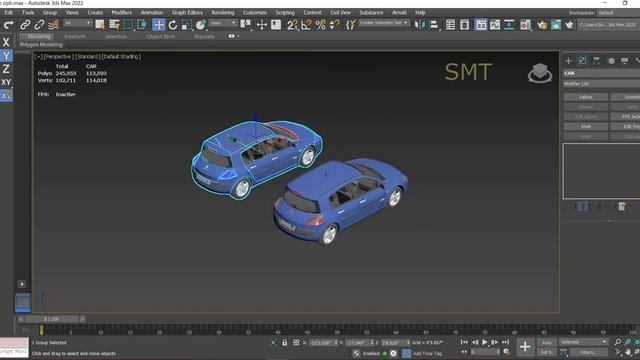Activate the Select and Rotate tool

click(173, 25)
